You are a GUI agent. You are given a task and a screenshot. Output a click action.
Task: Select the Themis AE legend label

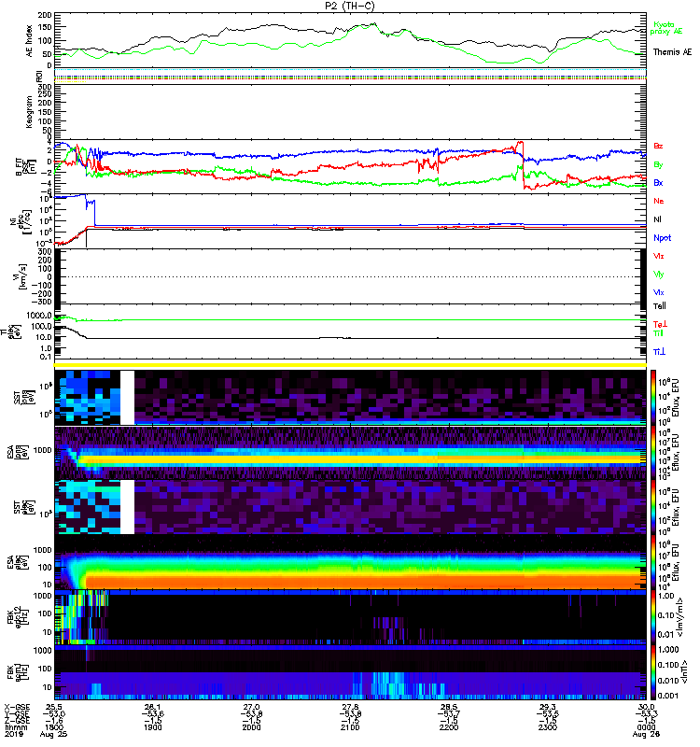(x=672, y=52)
